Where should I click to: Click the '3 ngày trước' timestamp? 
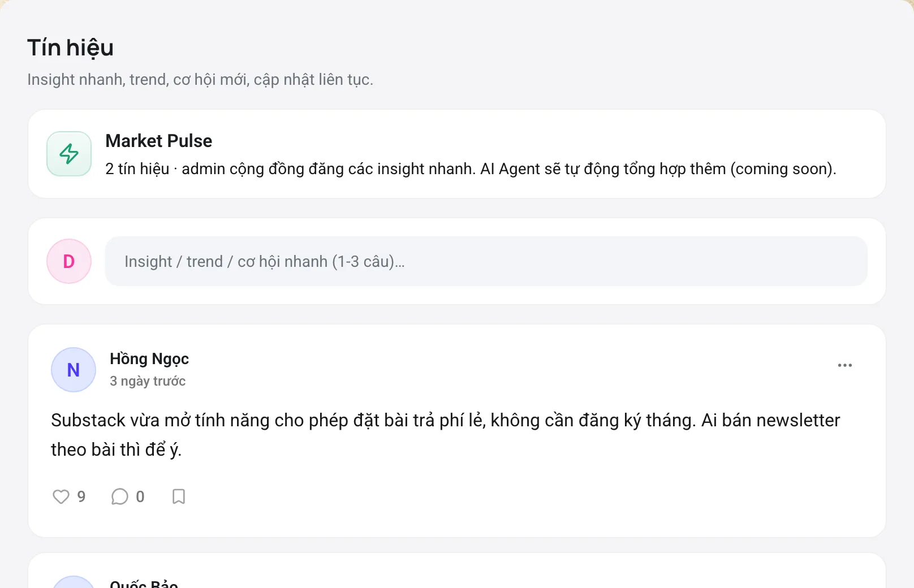pyautogui.click(x=148, y=381)
